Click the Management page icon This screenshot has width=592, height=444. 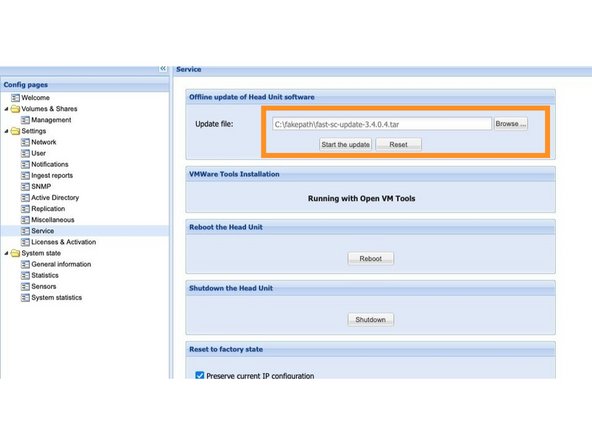pyautogui.click(x=25, y=120)
